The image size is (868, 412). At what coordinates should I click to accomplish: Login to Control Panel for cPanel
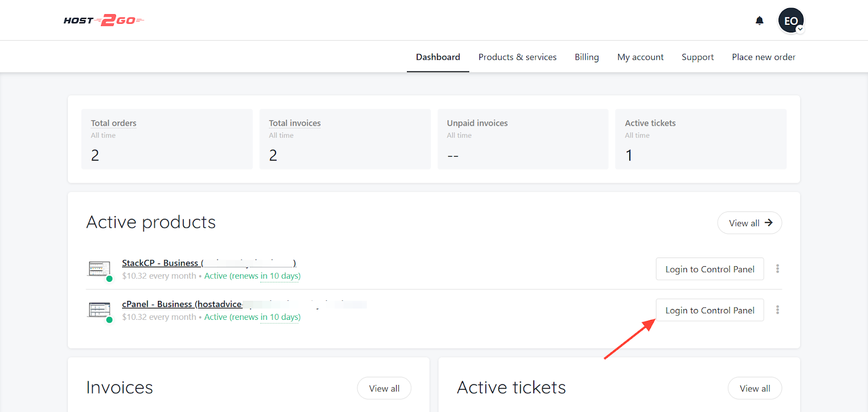[710, 310]
